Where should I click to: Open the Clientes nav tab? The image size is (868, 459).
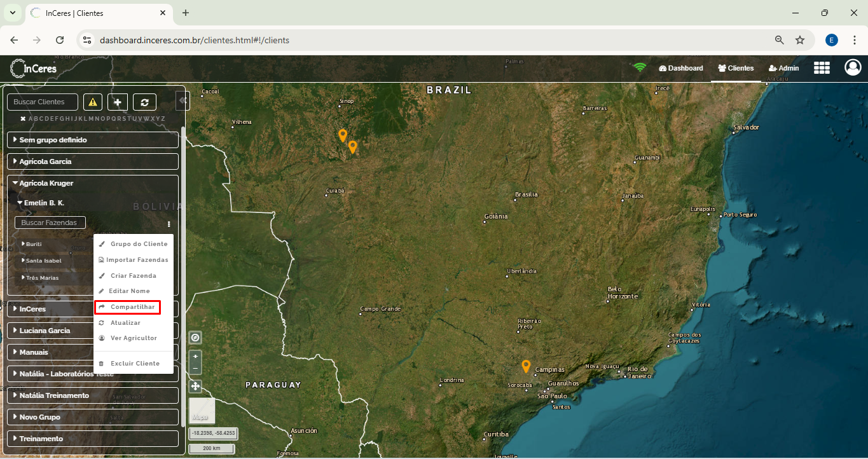736,68
